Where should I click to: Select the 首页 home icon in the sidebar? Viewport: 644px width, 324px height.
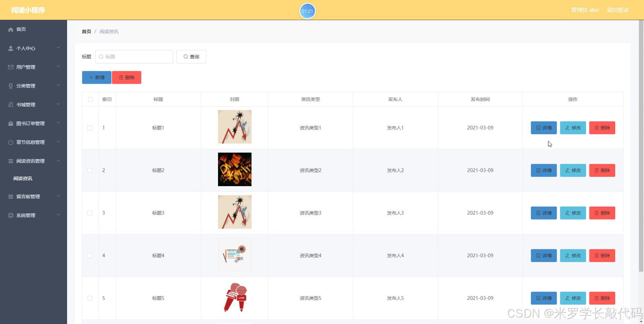tap(10, 30)
